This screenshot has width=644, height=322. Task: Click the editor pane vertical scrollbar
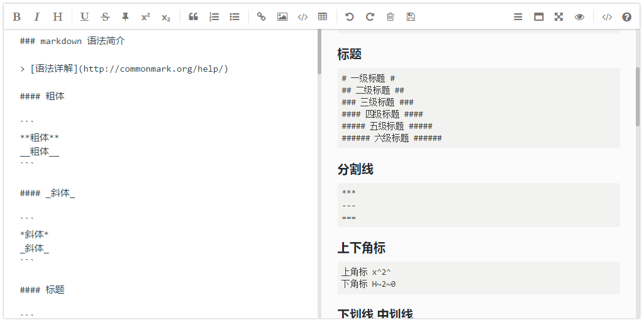319,52
